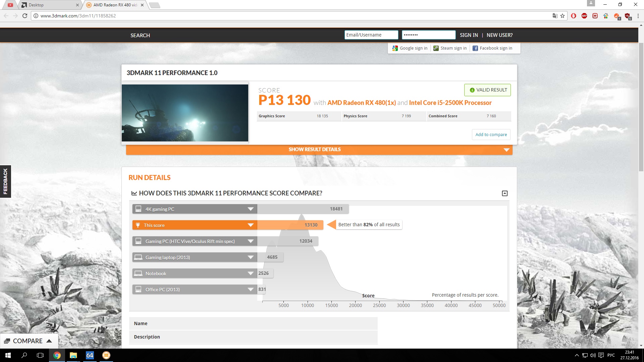The image size is (644, 362).
Task: Click the Adblock Plus extension icon
Action: click(x=584, y=16)
